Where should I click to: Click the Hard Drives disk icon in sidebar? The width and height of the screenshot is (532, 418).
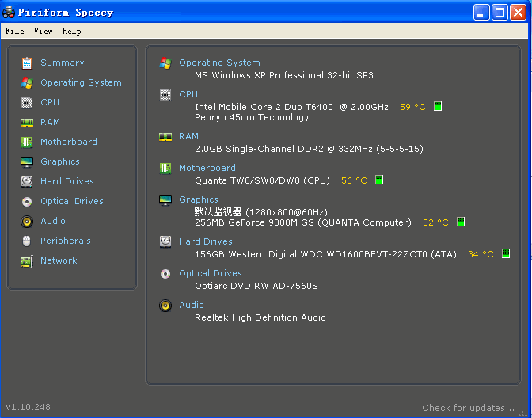point(27,181)
